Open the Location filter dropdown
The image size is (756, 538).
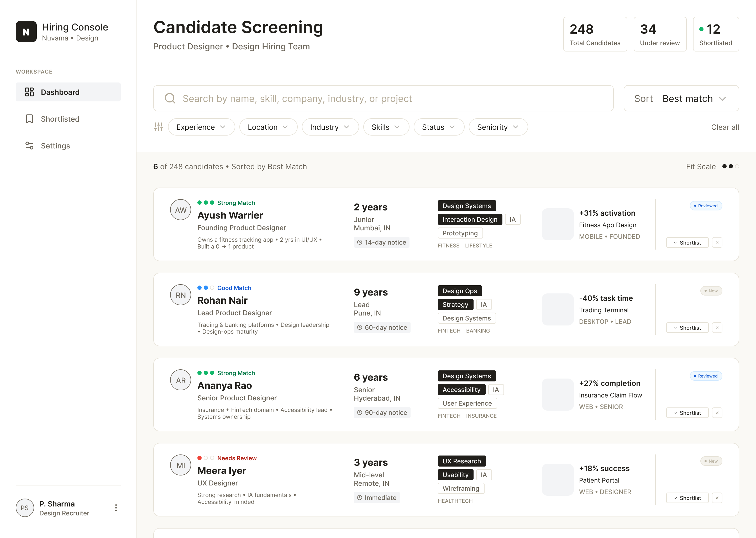(268, 127)
